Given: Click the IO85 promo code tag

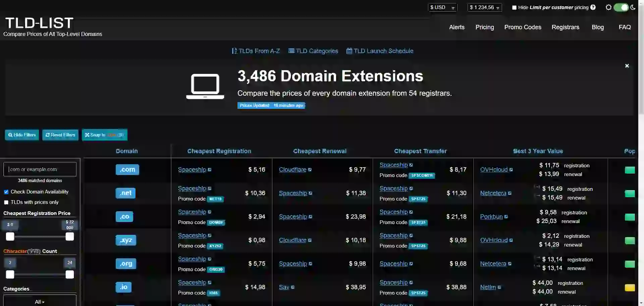Looking at the screenshot, I should [213, 293].
